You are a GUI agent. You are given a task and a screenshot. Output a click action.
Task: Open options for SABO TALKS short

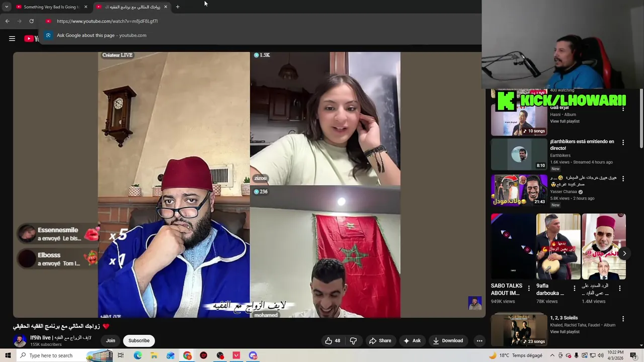[529, 289]
